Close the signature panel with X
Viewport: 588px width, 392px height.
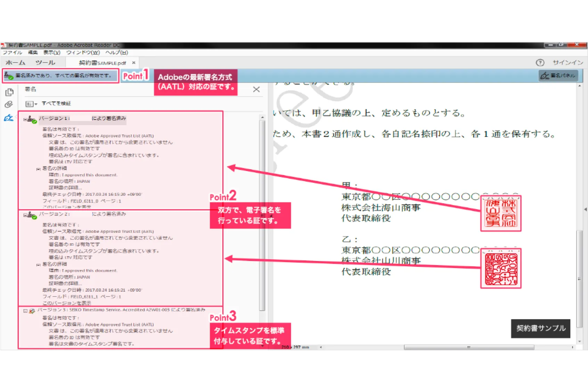256,89
